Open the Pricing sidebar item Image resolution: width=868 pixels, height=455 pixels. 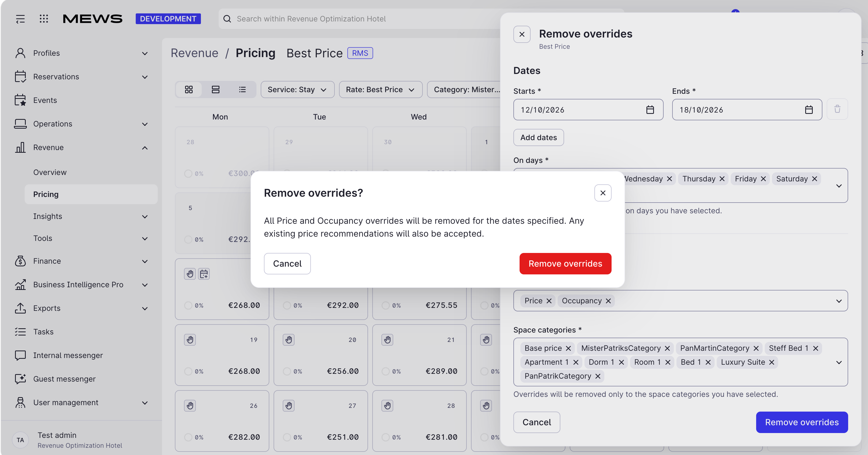pyautogui.click(x=91, y=194)
